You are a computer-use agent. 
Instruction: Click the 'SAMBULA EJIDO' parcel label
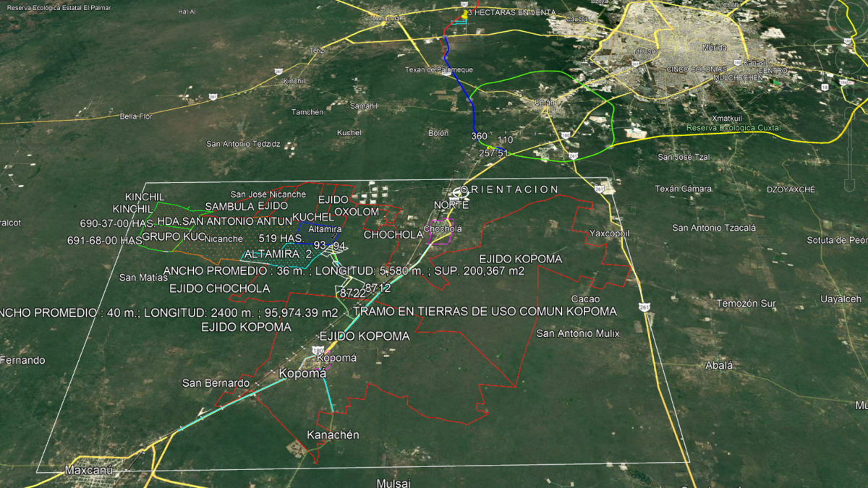tap(247, 206)
